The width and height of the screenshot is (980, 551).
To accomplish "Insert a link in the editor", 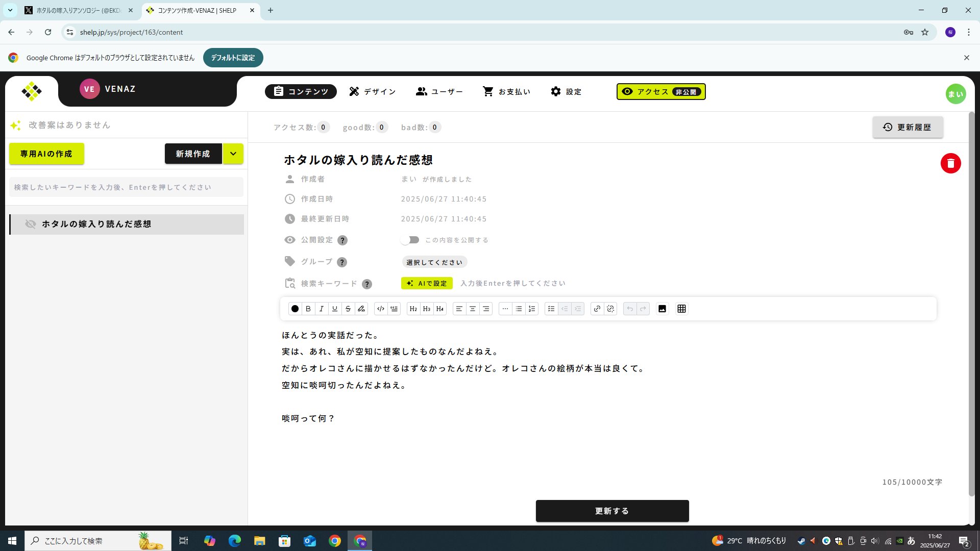I will [597, 309].
